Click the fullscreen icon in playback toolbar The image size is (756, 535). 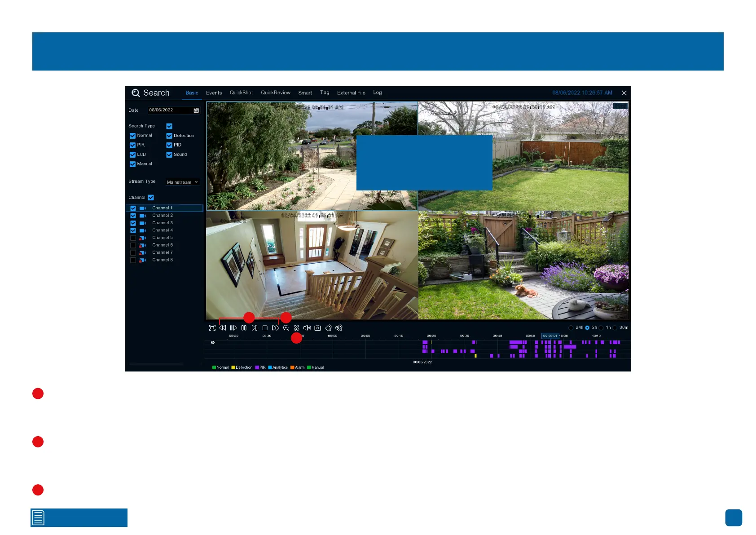(212, 328)
